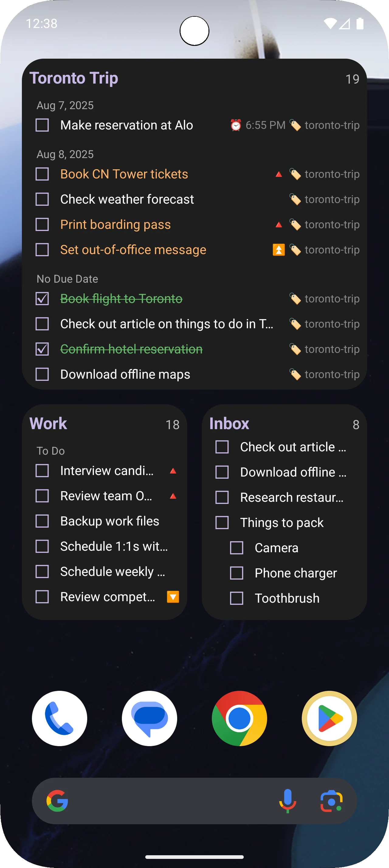
Task: Tap the Google voice search microphone
Action: (287, 801)
